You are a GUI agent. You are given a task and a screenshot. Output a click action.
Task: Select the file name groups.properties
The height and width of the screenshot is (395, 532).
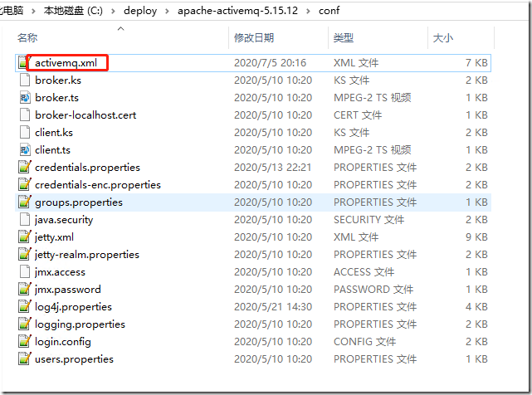(x=79, y=202)
